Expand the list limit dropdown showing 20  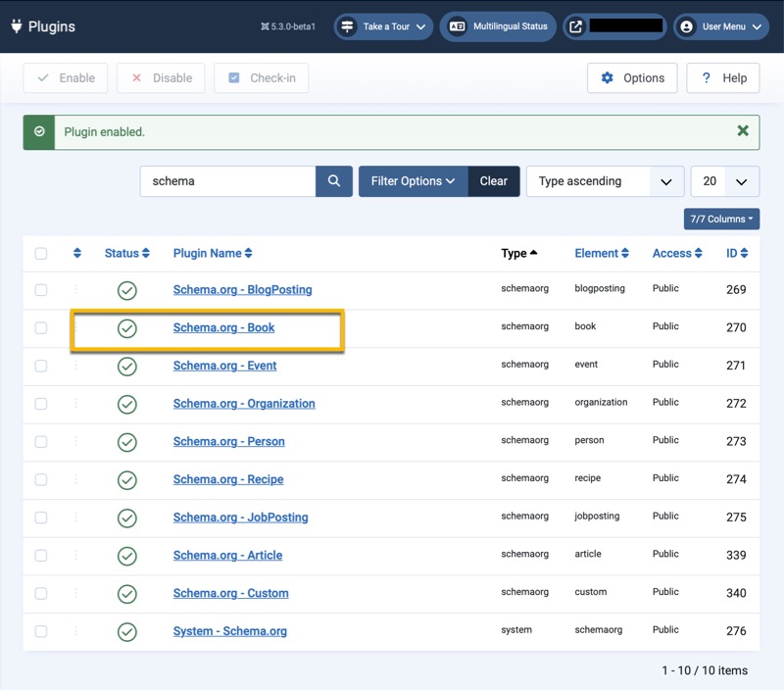point(724,181)
